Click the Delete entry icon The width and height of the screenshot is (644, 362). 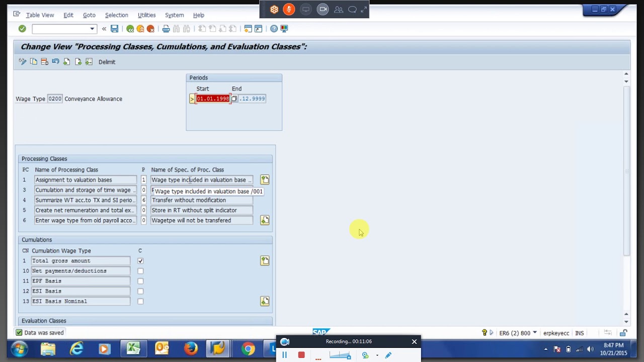45,61
